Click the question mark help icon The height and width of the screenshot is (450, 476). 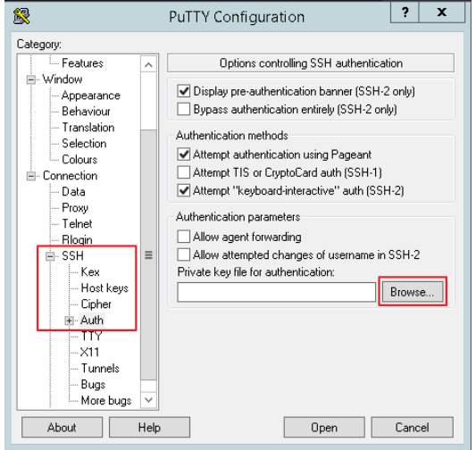pos(405,12)
